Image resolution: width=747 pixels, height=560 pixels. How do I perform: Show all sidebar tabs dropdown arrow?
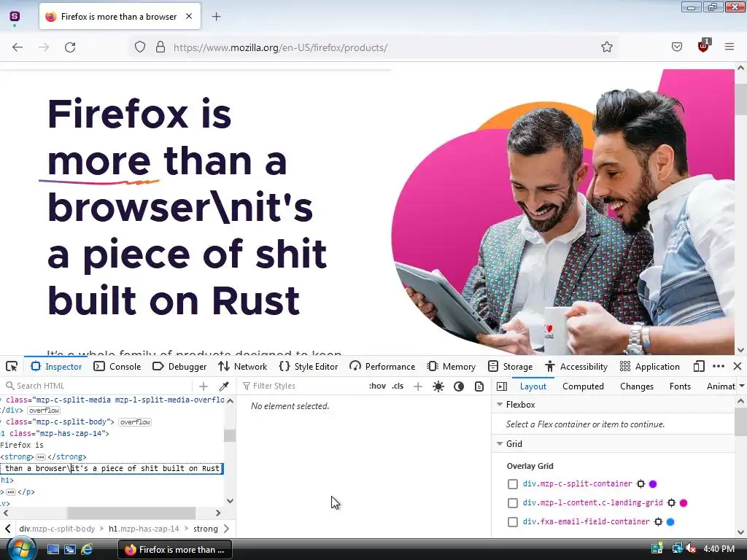pos(742,386)
